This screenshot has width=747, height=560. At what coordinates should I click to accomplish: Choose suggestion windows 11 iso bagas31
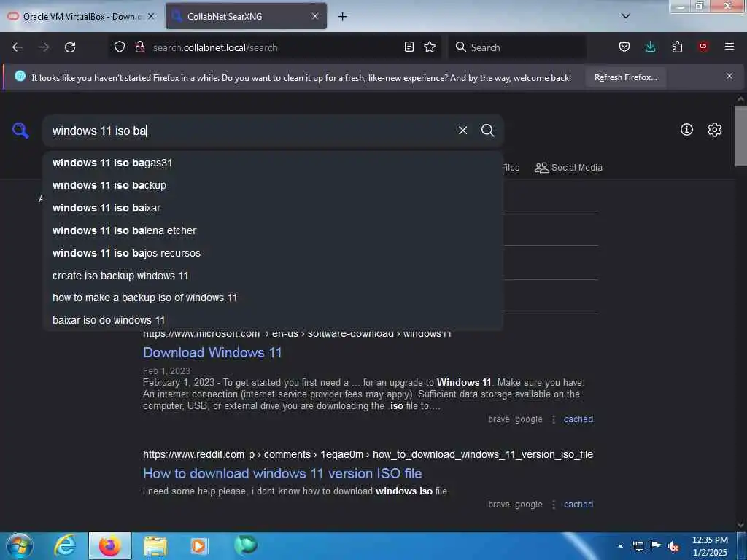coord(273,163)
